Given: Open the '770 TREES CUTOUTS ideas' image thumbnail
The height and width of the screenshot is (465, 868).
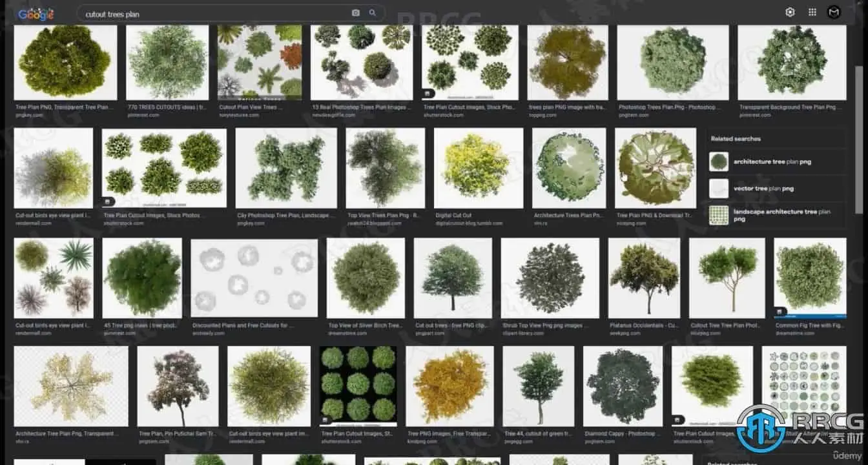Looking at the screenshot, I should [x=167, y=63].
